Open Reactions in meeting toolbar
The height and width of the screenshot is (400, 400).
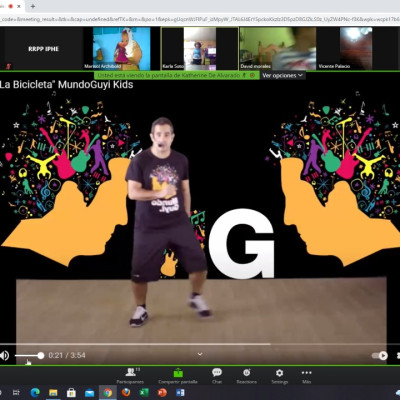[247, 376]
